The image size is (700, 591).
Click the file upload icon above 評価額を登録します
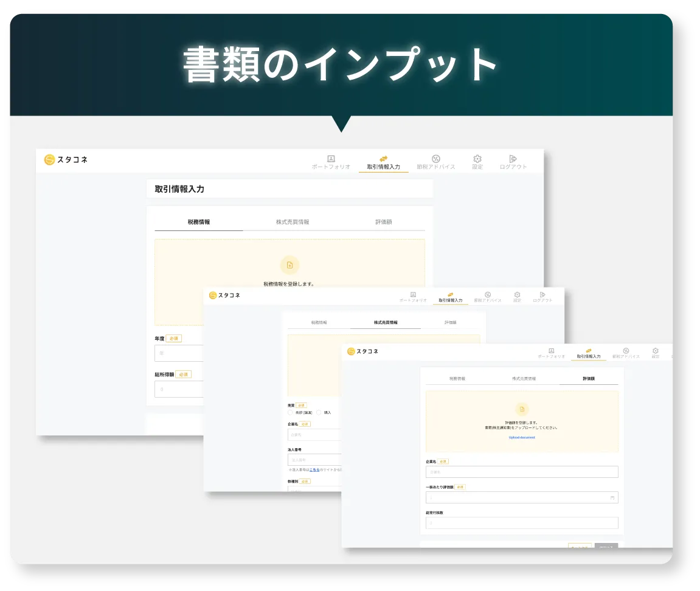(522, 409)
